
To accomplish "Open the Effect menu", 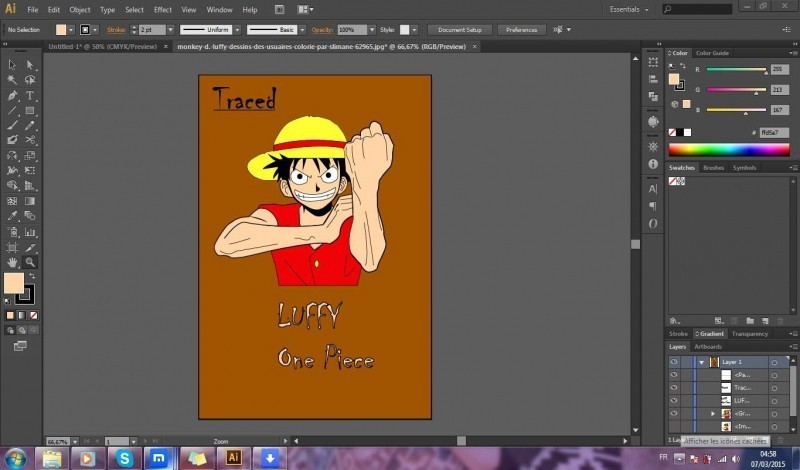I will tap(163, 10).
